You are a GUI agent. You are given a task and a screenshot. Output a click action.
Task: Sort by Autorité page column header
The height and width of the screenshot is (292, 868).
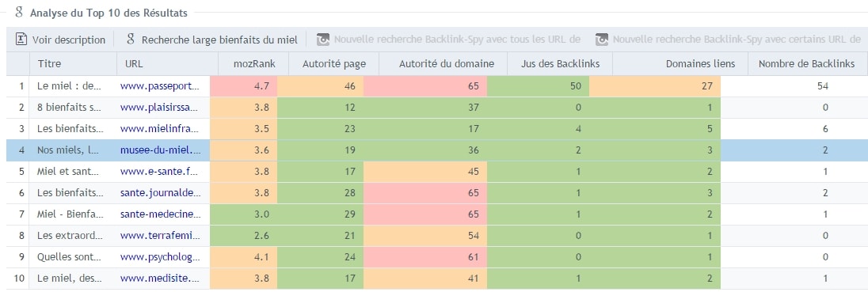(x=333, y=63)
